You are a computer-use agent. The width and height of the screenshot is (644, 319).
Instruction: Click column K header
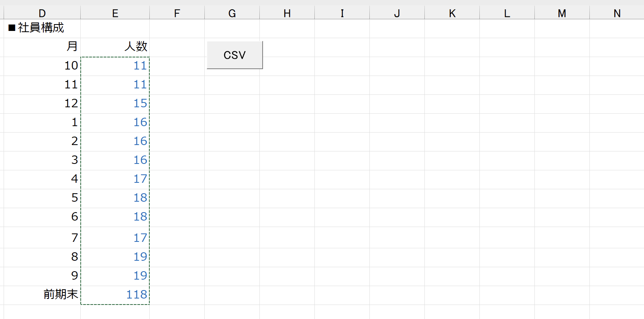point(452,13)
